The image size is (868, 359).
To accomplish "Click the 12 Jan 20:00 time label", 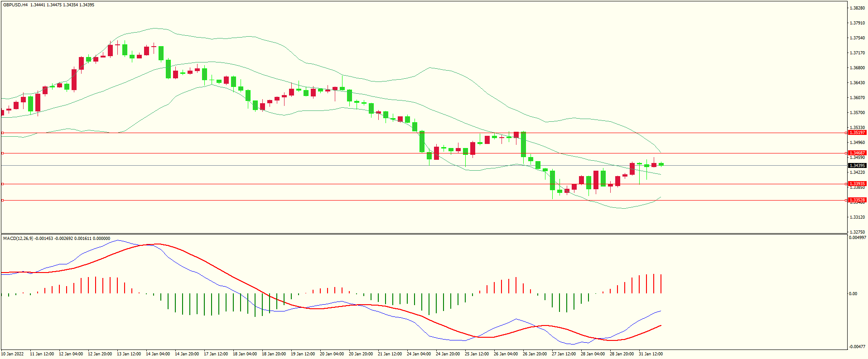I will 100,354.
